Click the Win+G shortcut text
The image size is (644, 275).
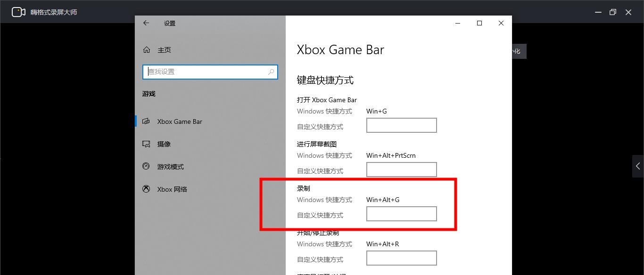(376, 111)
